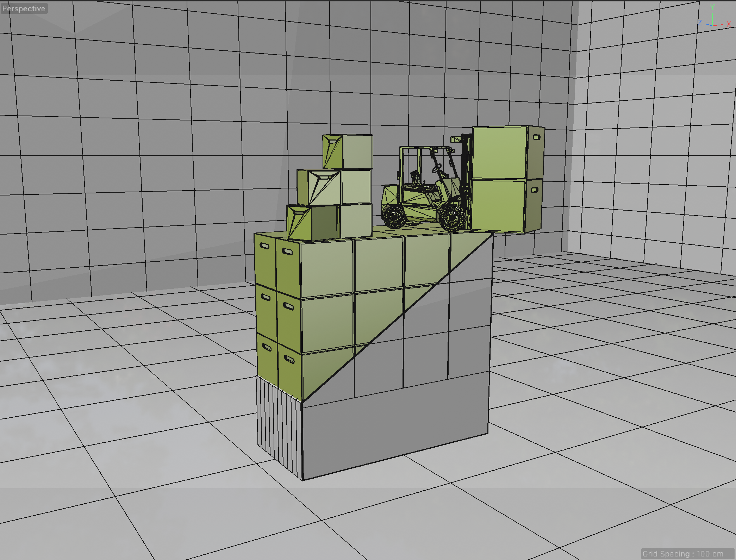Select the forklift front wheel near the mast
The height and width of the screenshot is (560, 736).
click(452, 218)
